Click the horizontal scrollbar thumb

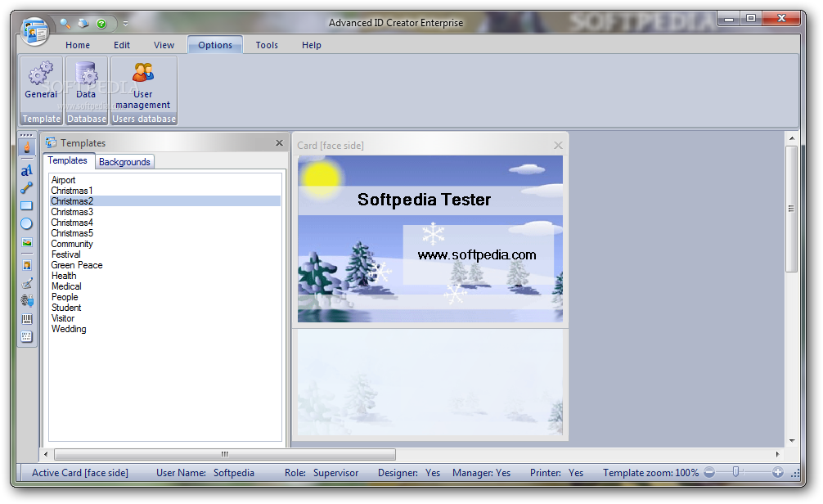pyautogui.click(x=225, y=454)
